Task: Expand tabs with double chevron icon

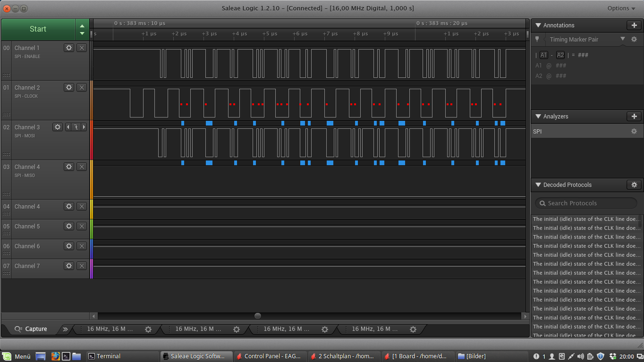Action: click(x=65, y=329)
